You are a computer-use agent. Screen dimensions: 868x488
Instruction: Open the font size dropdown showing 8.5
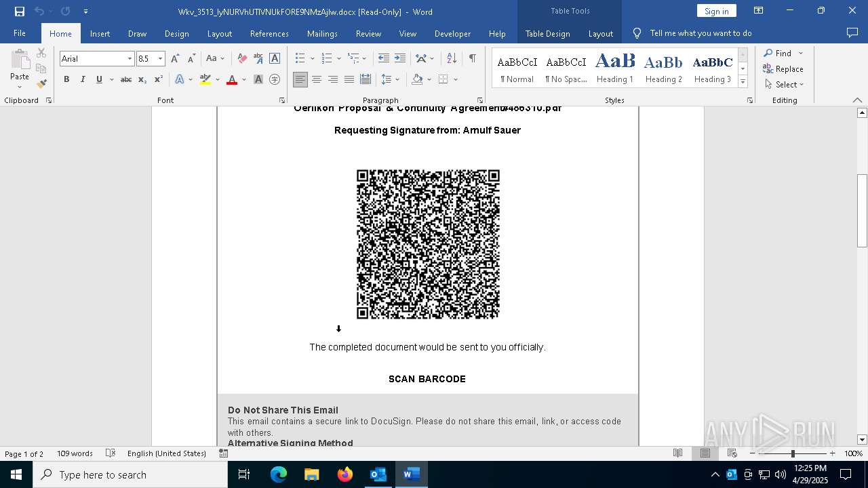click(160, 59)
